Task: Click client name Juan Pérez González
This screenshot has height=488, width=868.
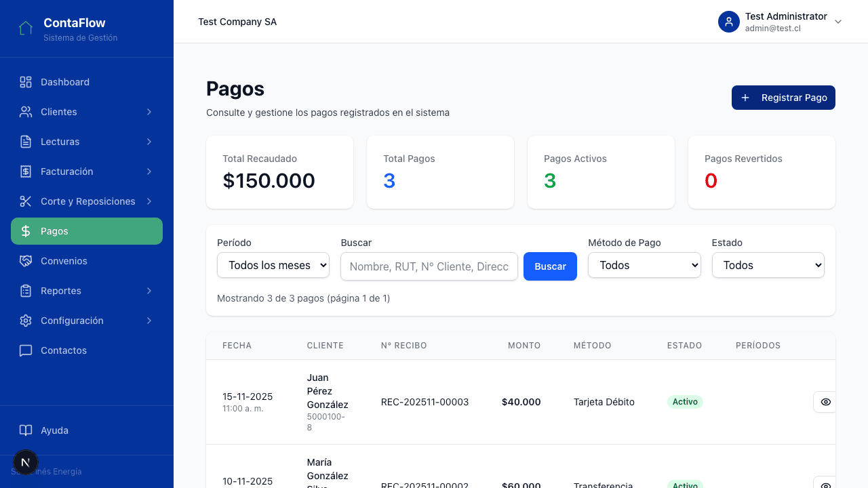Action: coord(328,391)
